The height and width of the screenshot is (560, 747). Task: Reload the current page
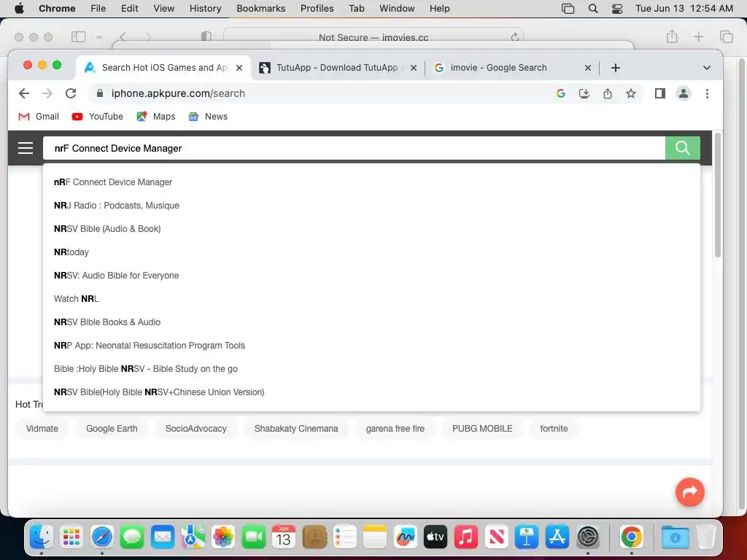(x=71, y=93)
